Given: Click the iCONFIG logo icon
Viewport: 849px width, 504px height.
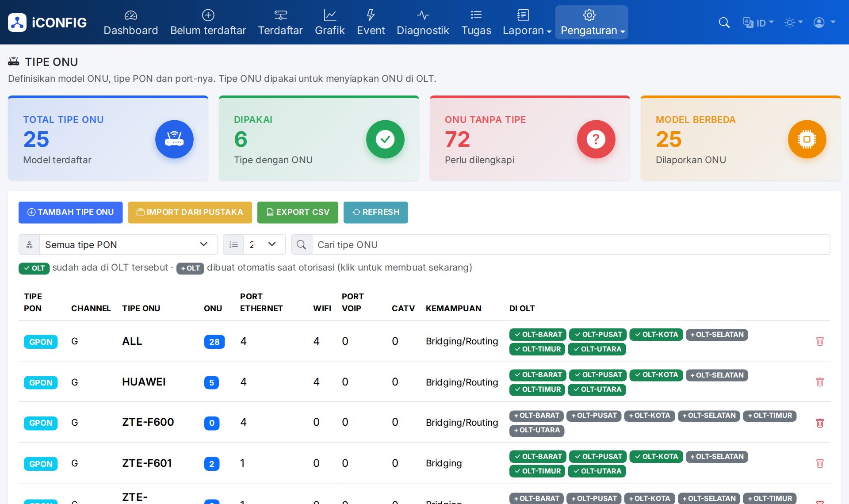Looking at the screenshot, I should (x=17, y=23).
